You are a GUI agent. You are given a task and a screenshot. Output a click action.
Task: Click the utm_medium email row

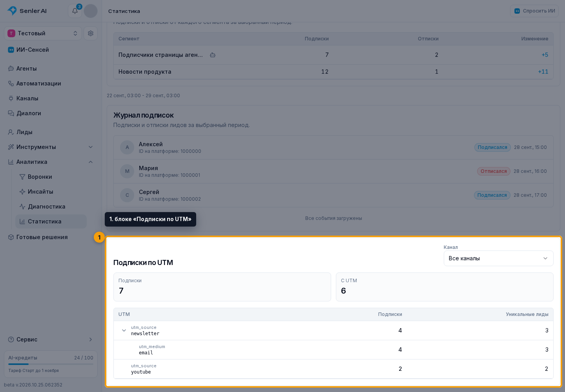(334, 350)
